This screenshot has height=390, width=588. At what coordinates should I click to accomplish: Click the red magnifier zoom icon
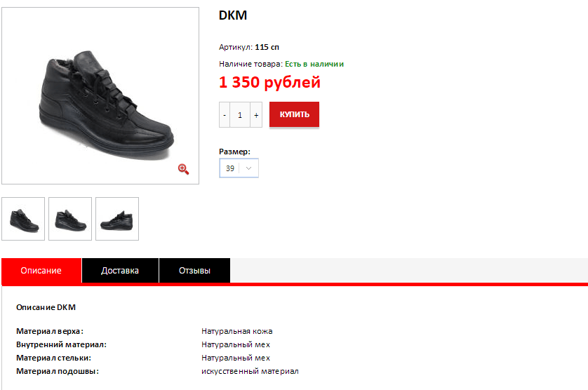coord(183,169)
